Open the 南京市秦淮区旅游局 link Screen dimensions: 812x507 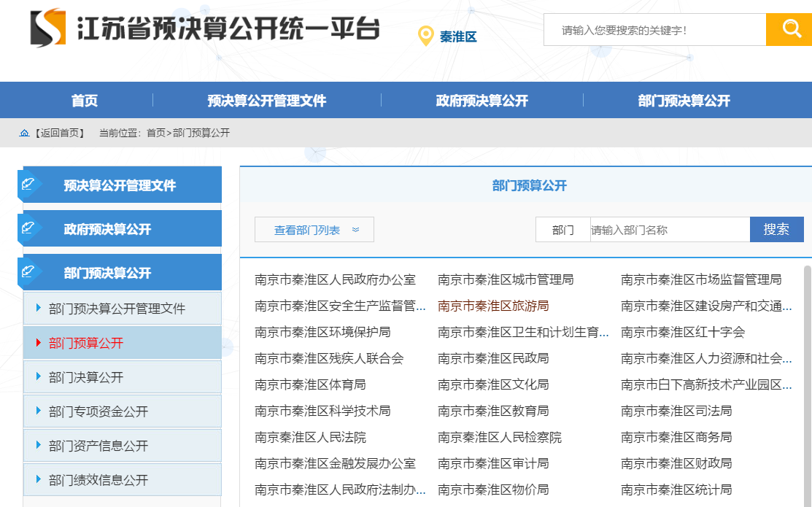point(493,306)
